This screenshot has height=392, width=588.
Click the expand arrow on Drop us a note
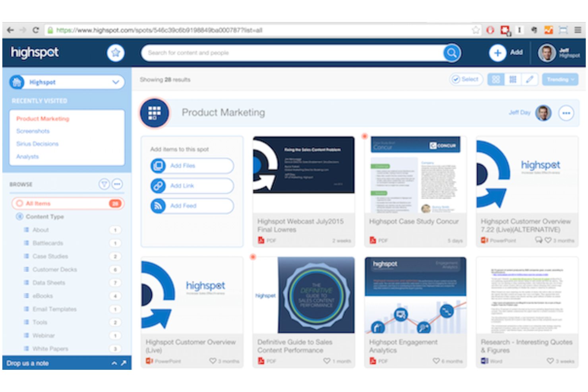pyautogui.click(x=124, y=363)
